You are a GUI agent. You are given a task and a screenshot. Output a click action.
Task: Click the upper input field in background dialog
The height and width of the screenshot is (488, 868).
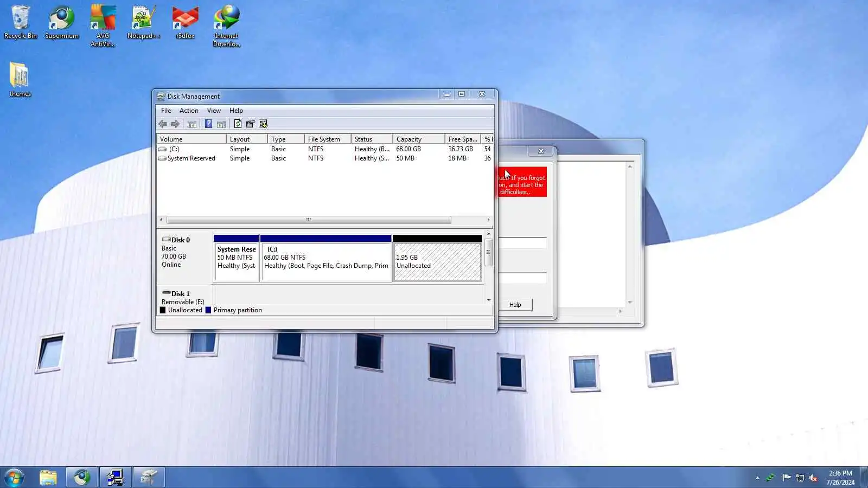[522, 243]
